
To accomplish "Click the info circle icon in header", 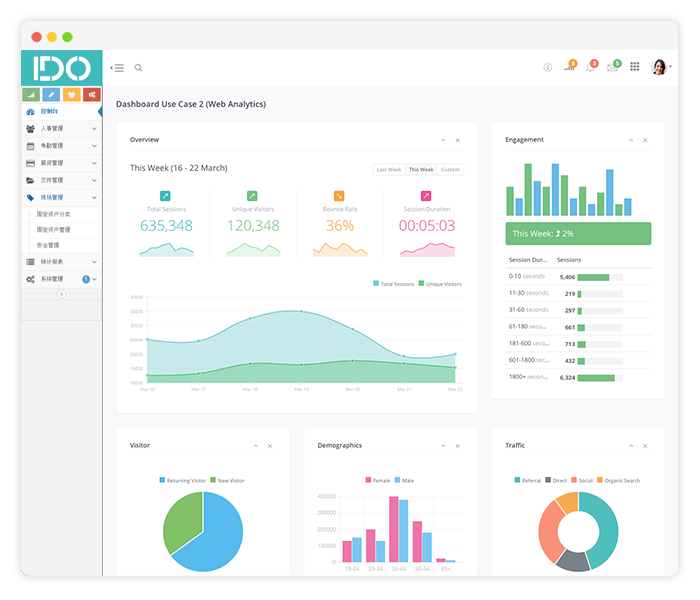I will 547,67.
